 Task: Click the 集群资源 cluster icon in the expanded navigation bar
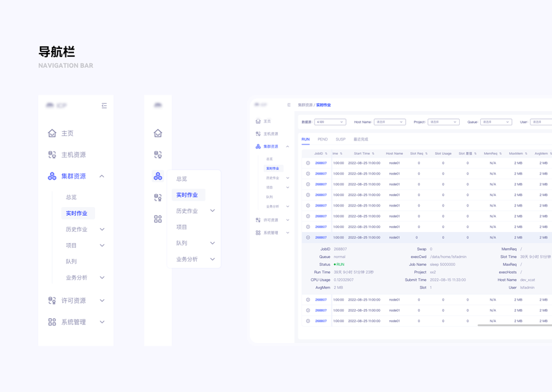(x=52, y=176)
